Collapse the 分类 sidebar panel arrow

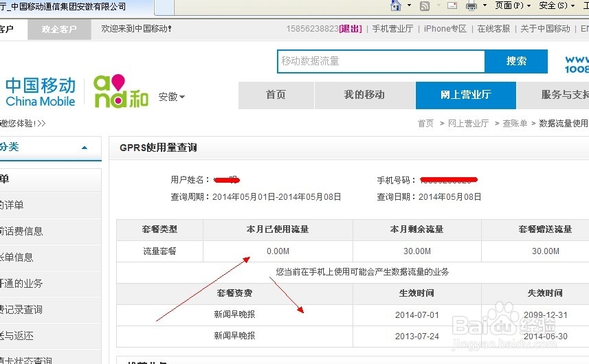[85, 148]
